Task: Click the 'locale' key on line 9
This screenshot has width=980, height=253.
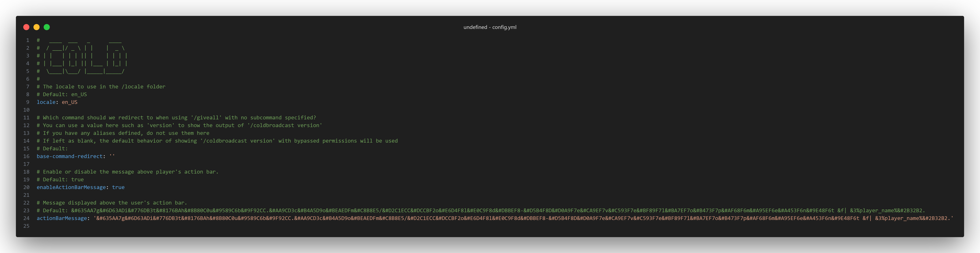Action: 46,102
